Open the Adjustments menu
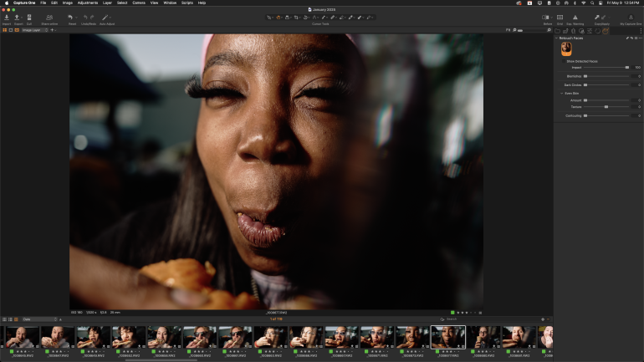 (88, 3)
